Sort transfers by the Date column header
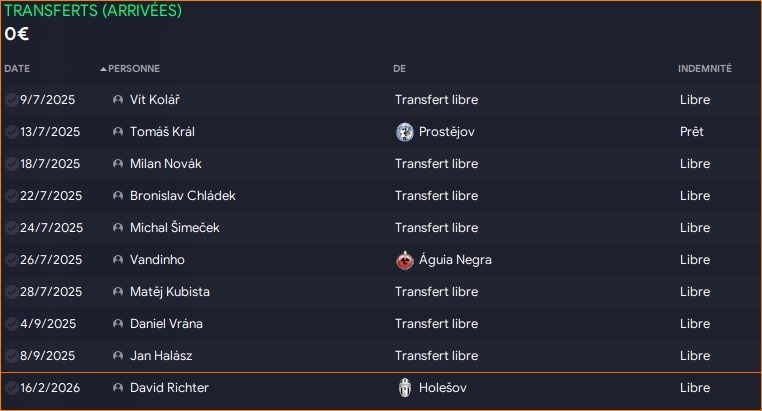 17,69
